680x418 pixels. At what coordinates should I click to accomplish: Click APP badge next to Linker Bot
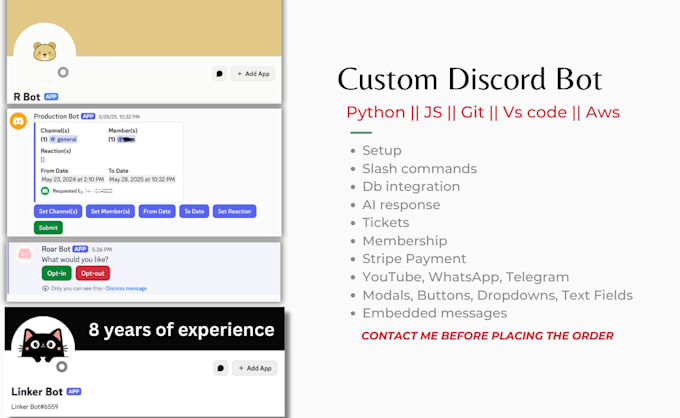[x=74, y=392]
